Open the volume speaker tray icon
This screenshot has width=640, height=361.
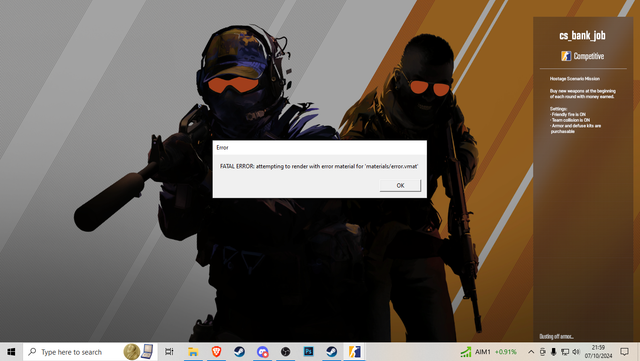[576, 352]
